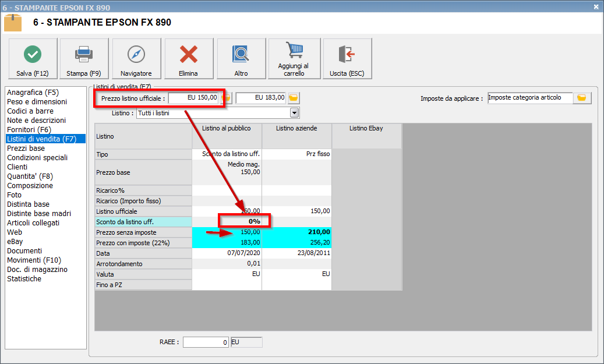Select Statistiche in the sidebar
Viewport: 604px width, 364px height.
click(x=24, y=279)
